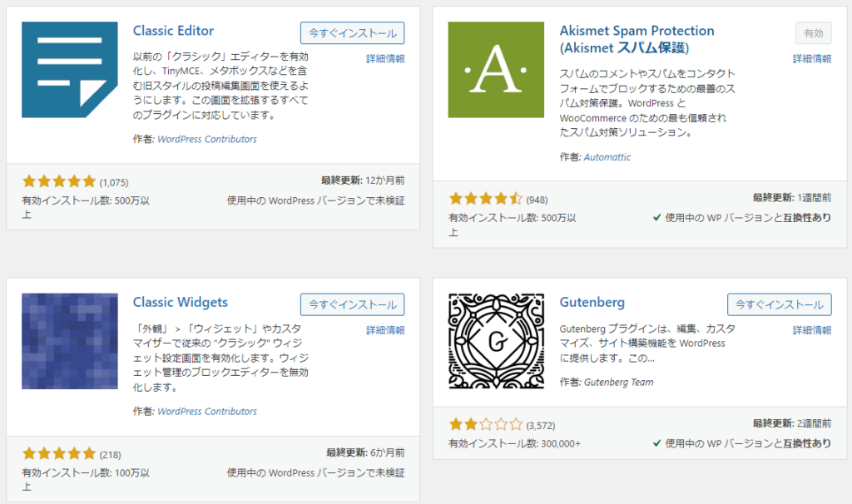Click the green Akismet plugin icon

click(496, 70)
